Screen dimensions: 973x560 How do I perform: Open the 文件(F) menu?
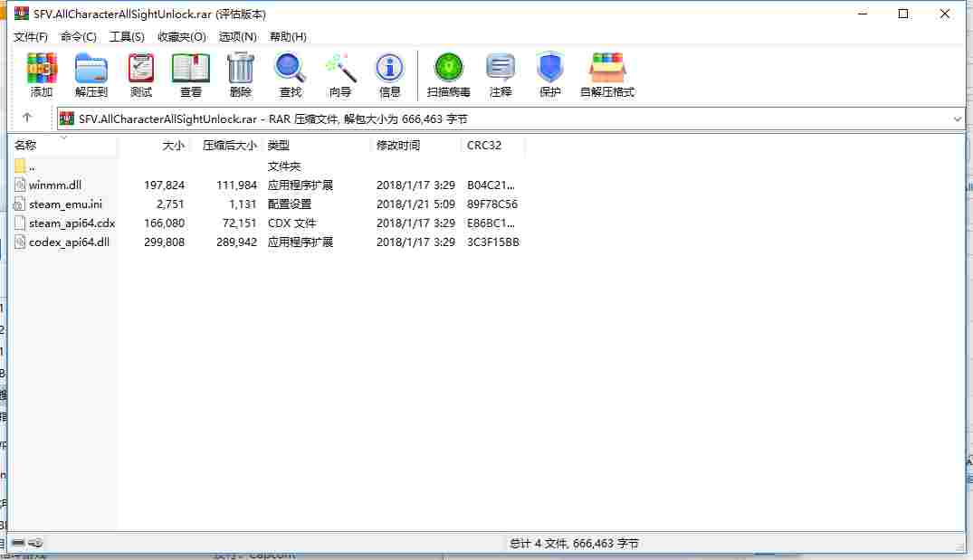click(31, 36)
